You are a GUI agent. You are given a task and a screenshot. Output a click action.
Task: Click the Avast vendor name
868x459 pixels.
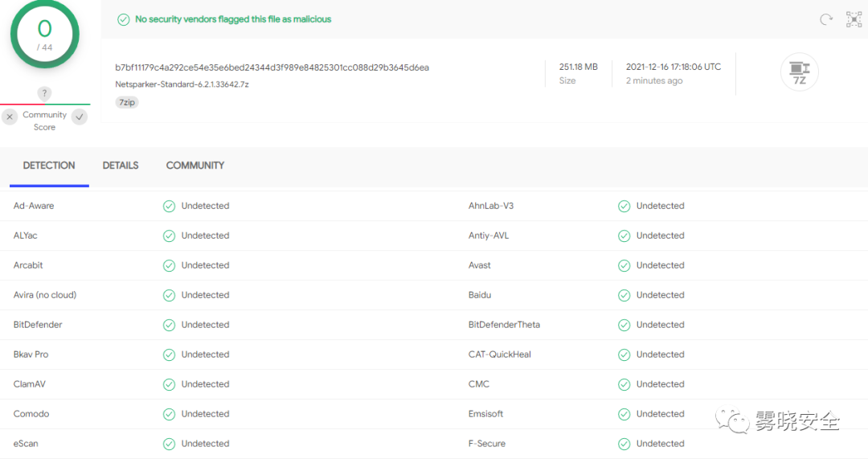click(x=479, y=265)
